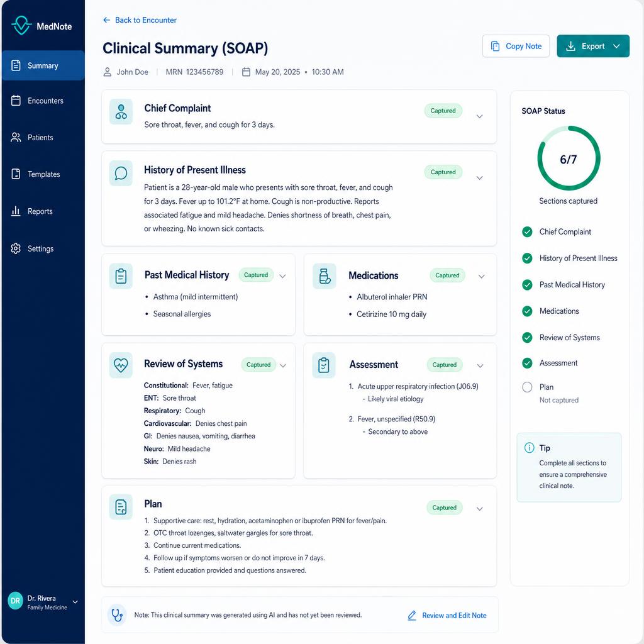Click the MedNote heart logo icon
Screen dimensions: 644x644
[21, 25]
